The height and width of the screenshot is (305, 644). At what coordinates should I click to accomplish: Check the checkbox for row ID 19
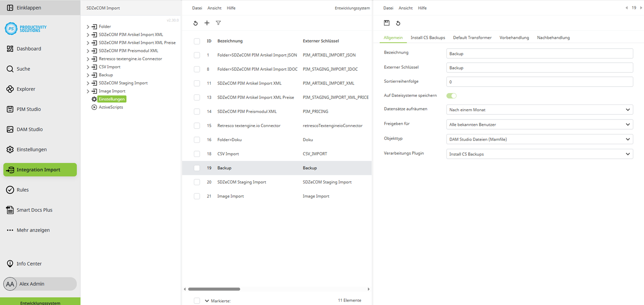197,168
